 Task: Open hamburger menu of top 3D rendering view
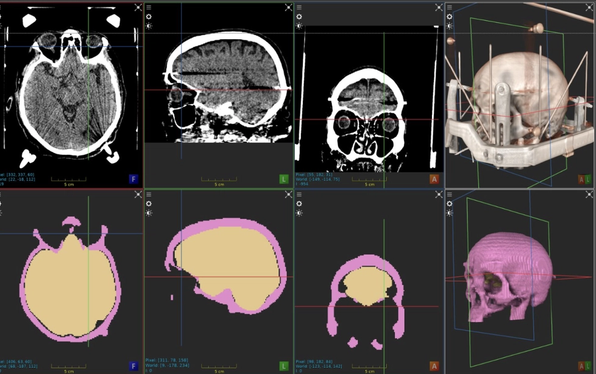[x=450, y=8]
